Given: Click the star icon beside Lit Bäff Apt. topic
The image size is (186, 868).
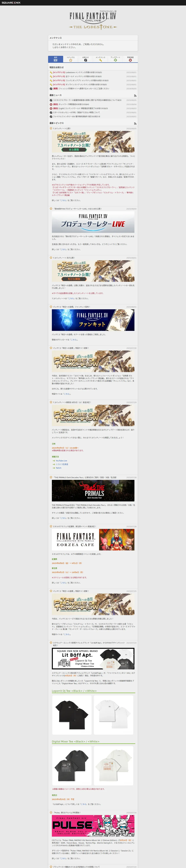Looking at the screenshot, I should [x=51, y=643].
